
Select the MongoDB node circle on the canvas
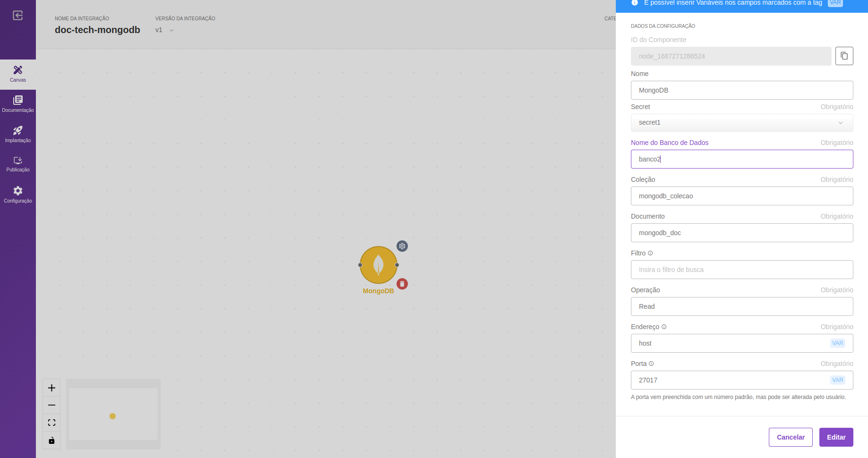[x=378, y=265]
